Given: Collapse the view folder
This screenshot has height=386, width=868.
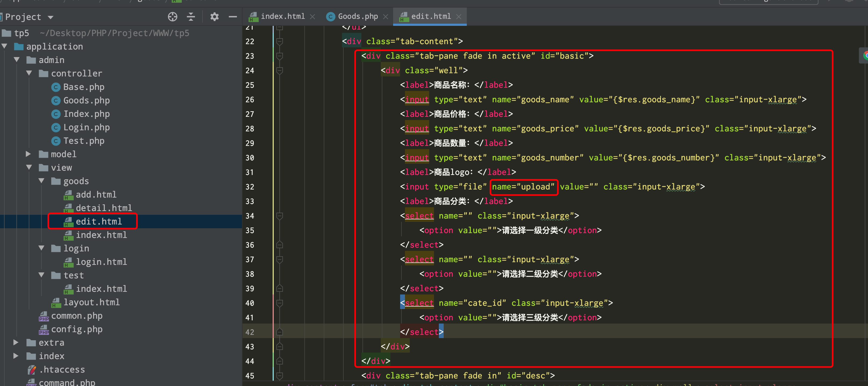Looking at the screenshot, I should pyautogui.click(x=29, y=167).
